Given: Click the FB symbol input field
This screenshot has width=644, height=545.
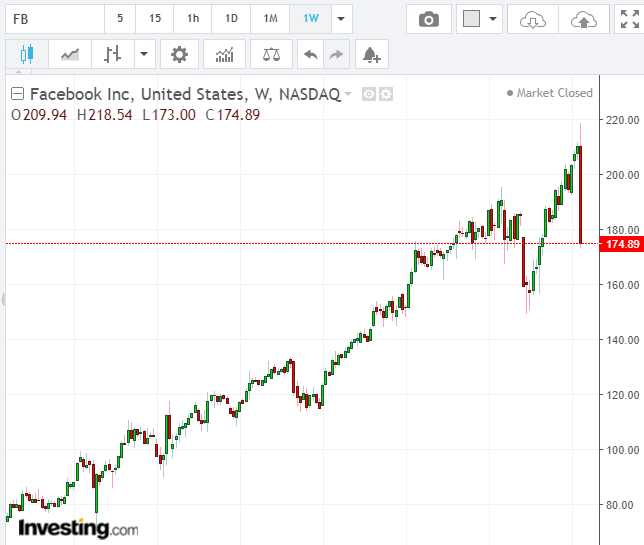Looking at the screenshot, I should (54, 19).
